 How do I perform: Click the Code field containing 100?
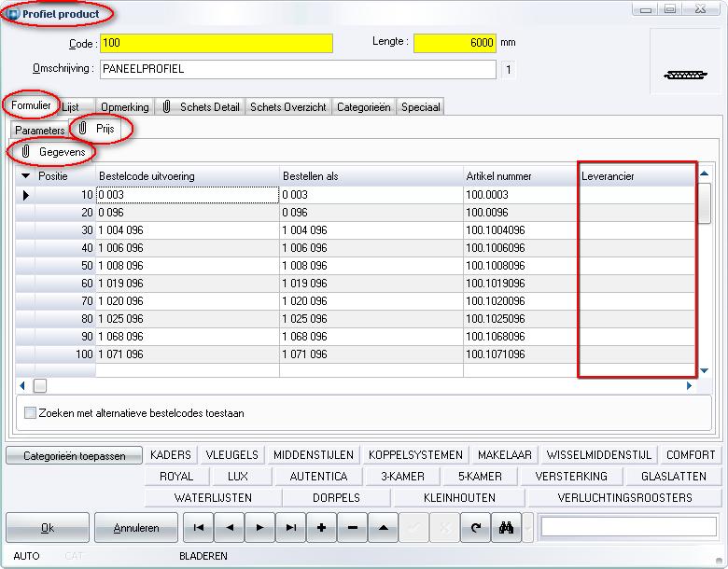pyautogui.click(x=217, y=43)
